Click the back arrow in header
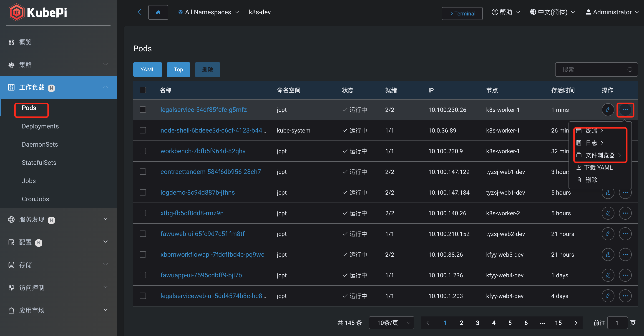The height and width of the screenshot is (336, 644). click(x=139, y=12)
